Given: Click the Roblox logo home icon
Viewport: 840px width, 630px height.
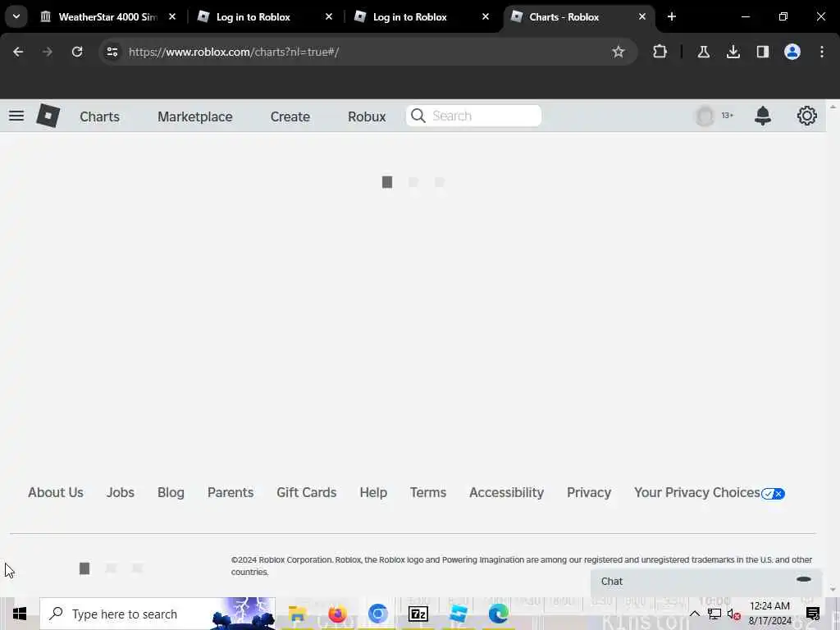Looking at the screenshot, I should click(48, 116).
